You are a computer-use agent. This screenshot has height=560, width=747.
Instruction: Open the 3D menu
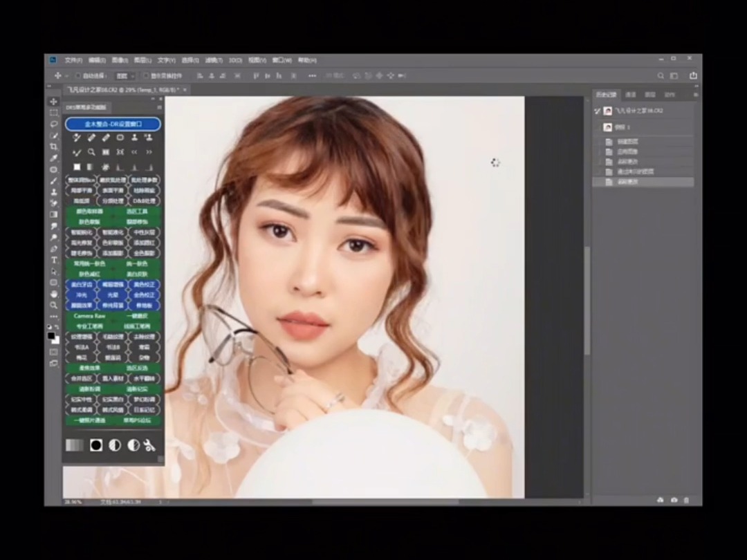click(235, 60)
